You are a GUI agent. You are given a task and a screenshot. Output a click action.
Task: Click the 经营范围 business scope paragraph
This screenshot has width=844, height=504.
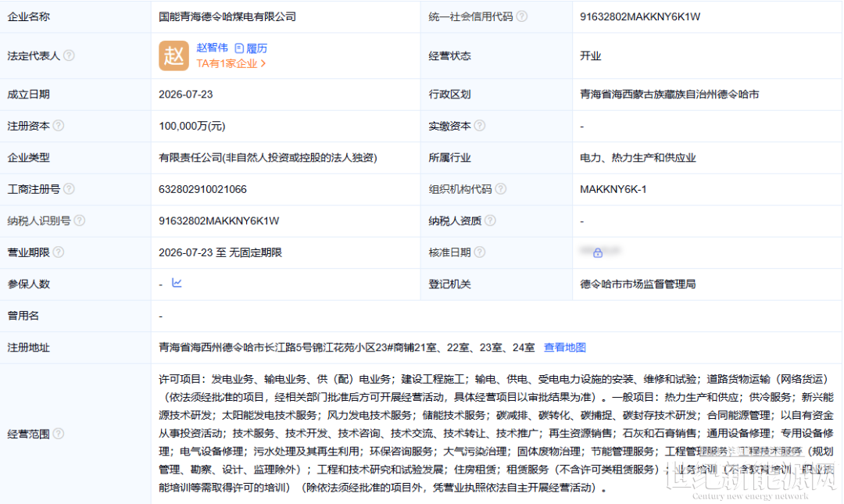click(x=495, y=434)
